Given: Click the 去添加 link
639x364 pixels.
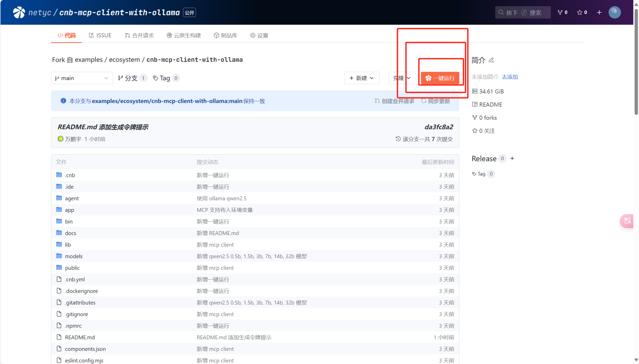Looking at the screenshot, I should coord(510,77).
